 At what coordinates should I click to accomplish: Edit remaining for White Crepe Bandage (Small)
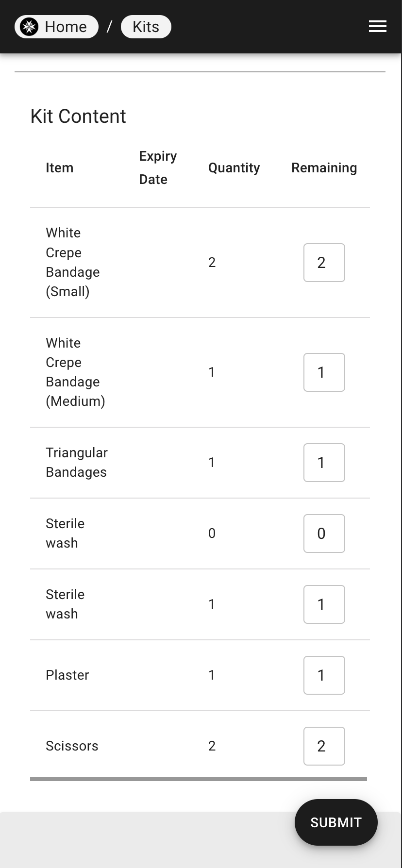tap(324, 263)
